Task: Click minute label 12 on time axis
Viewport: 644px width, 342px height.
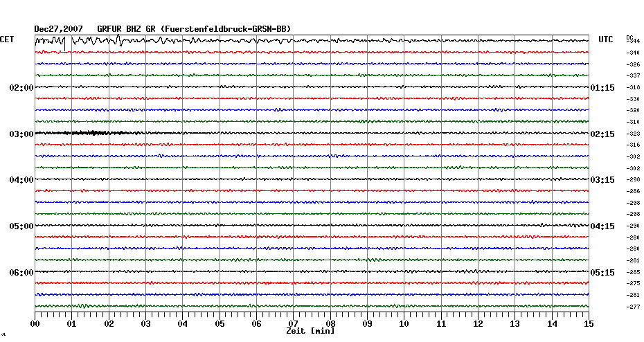Action: [x=478, y=323]
